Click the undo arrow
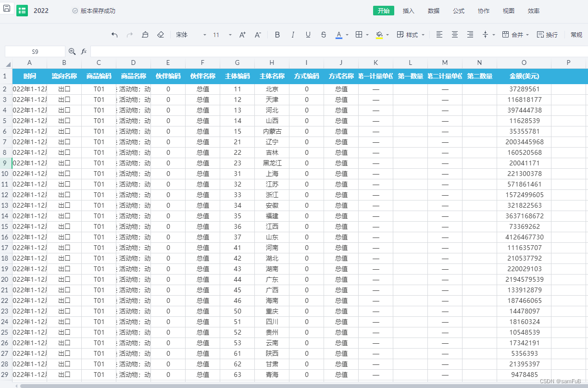The width and height of the screenshot is (588, 388). [114, 35]
